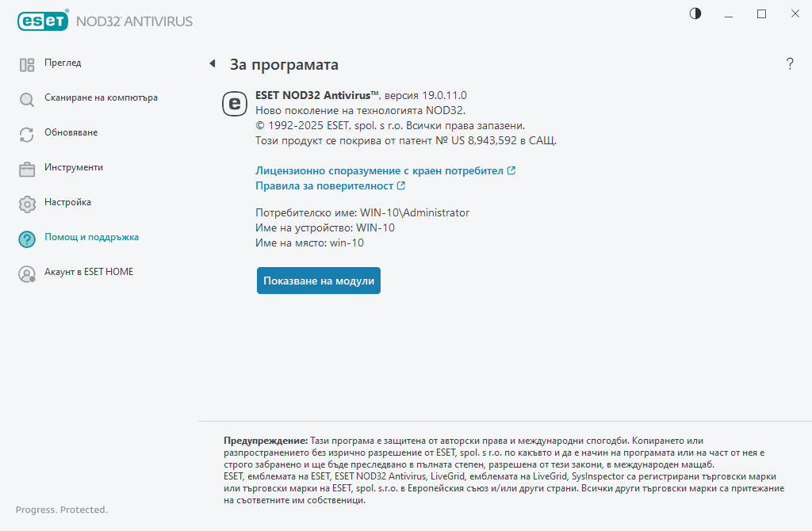Click the Инструменти toolbox icon
The width and height of the screenshot is (812, 531).
point(27,170)
